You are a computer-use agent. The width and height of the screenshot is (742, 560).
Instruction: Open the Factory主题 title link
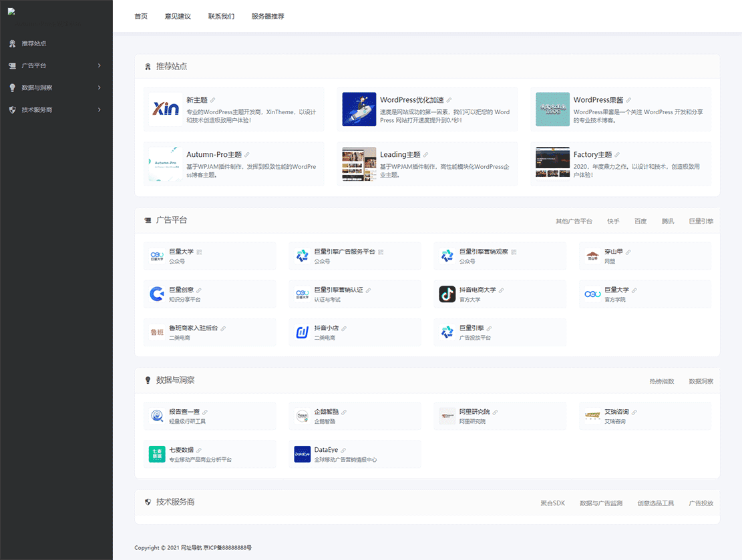click(592, 154)
